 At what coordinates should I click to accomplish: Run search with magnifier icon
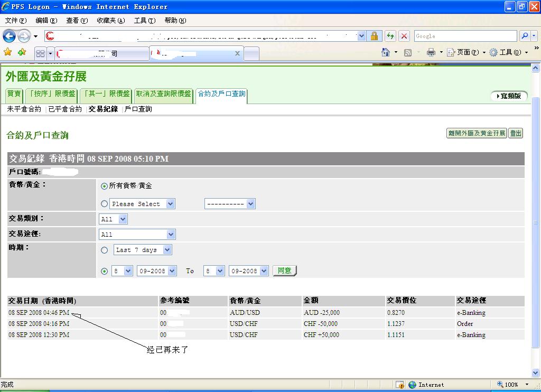pos(525,36)
